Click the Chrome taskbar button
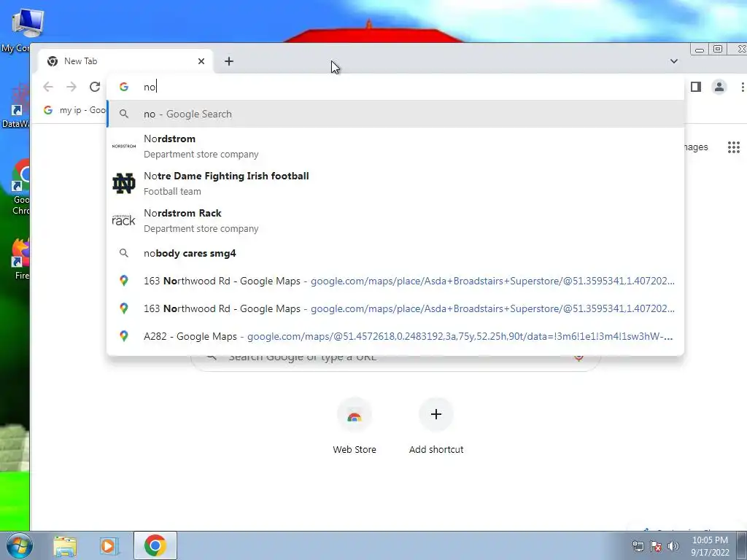 point(155,545)
